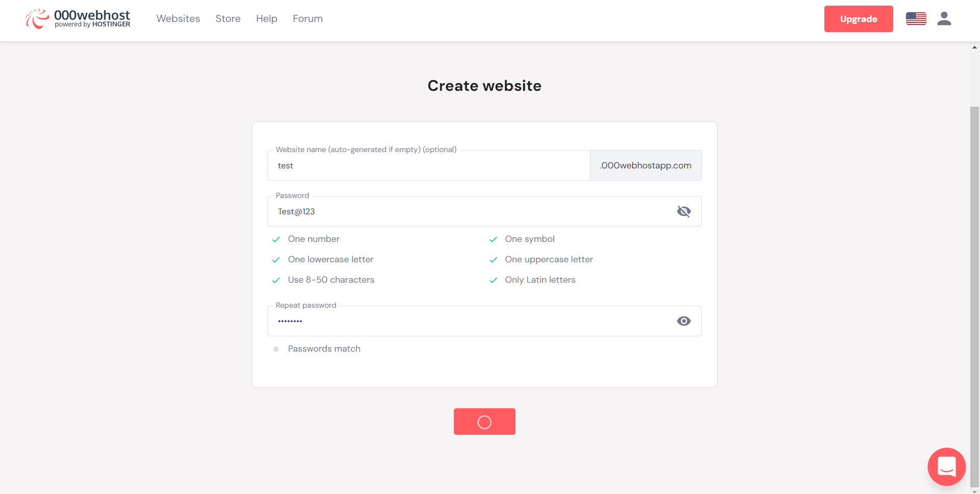The image size is (980, 494).
Task: Expand the domain suffix .000webhostapp.com selector
Action: pyautogui.click(x=645, y=165)
